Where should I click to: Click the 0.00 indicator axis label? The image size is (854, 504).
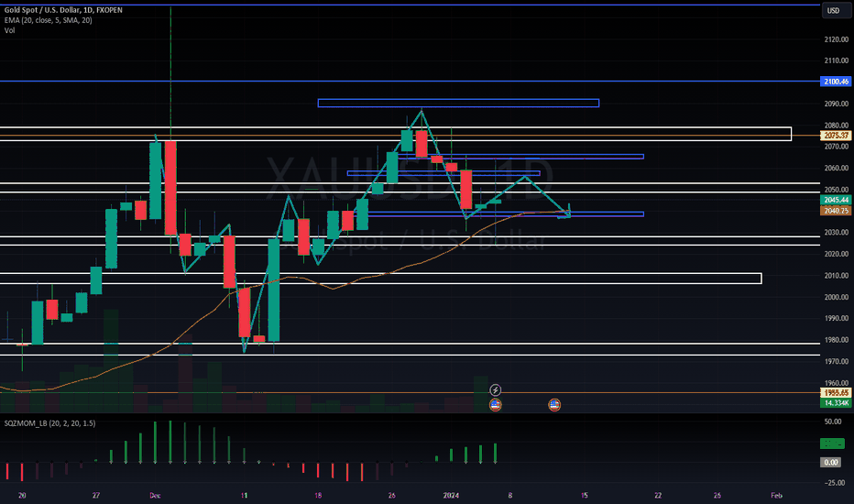click(831, 463)
